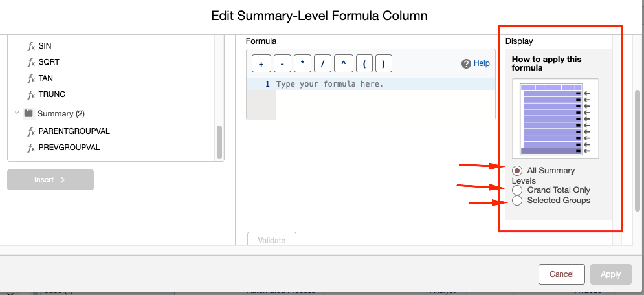This screenshot has width=644, height=295.
Task: Choose Selected Groups radio option
Action: (518, 201)
